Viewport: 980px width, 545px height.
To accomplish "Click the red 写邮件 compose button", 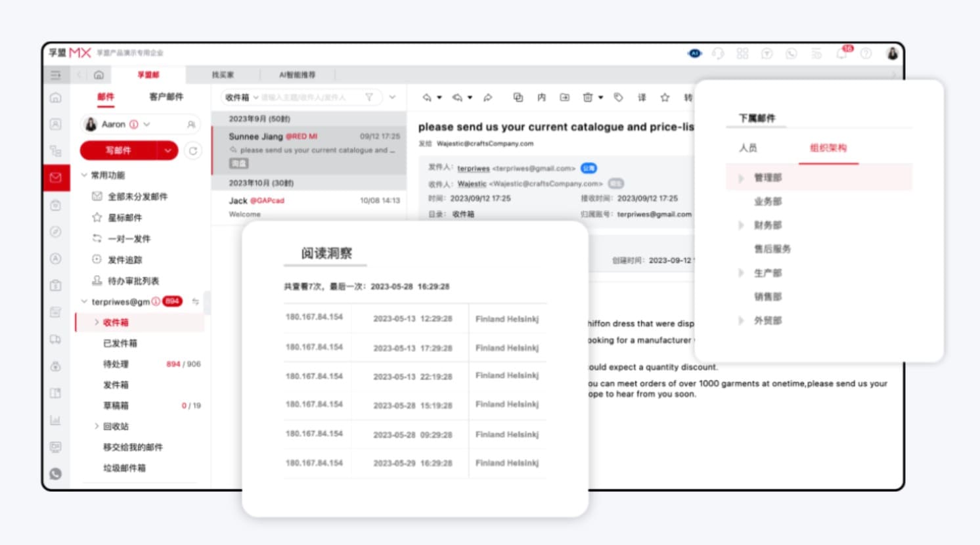I will [x=119, y=150].
